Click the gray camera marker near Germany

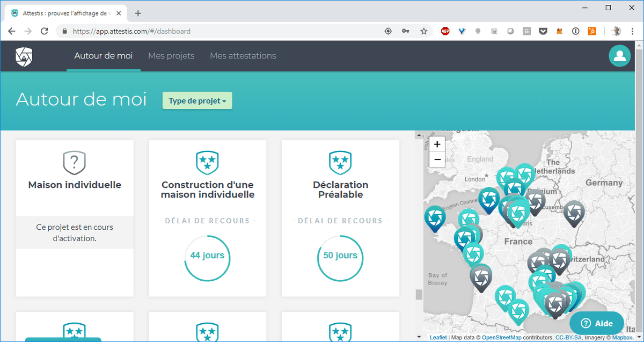click(x=574, y=212)
